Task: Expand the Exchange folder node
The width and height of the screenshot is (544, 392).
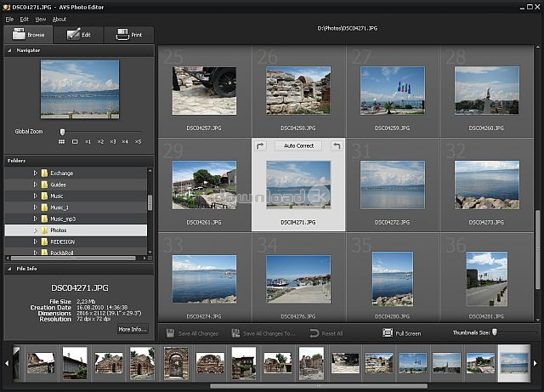Action: [x=36, y=173]
